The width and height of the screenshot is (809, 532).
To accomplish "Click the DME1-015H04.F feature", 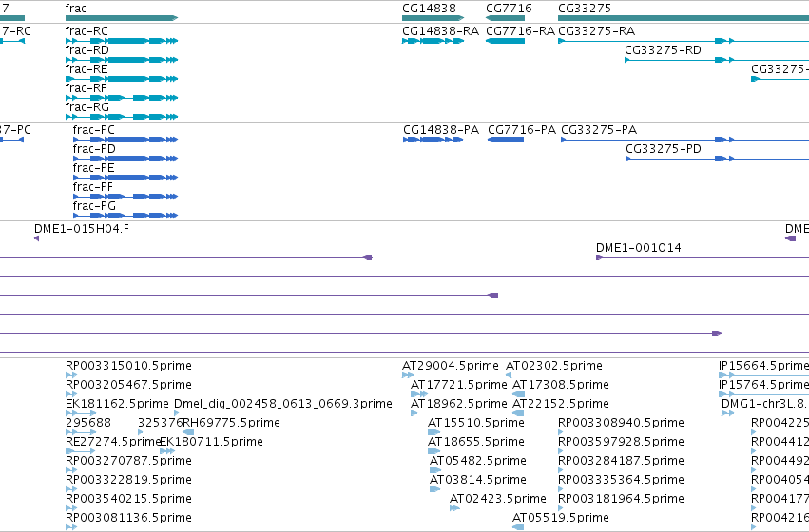I will point(37,238).
